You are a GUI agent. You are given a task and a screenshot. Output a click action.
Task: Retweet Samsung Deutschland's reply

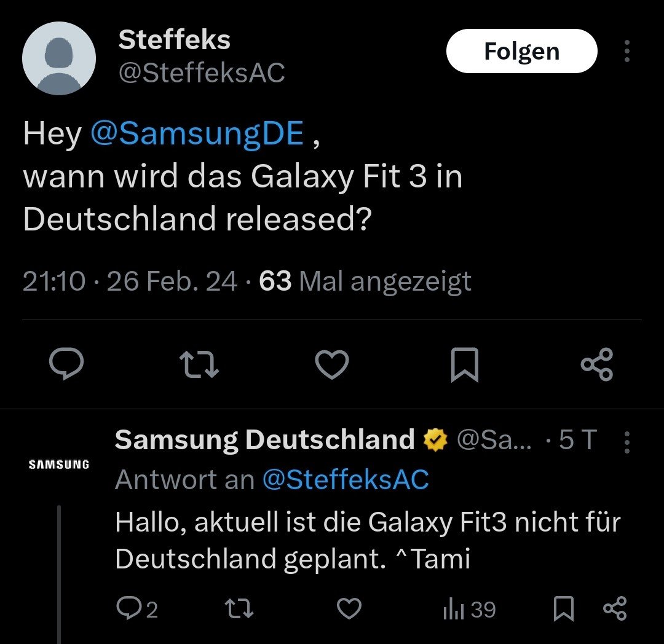click(239, 609)
